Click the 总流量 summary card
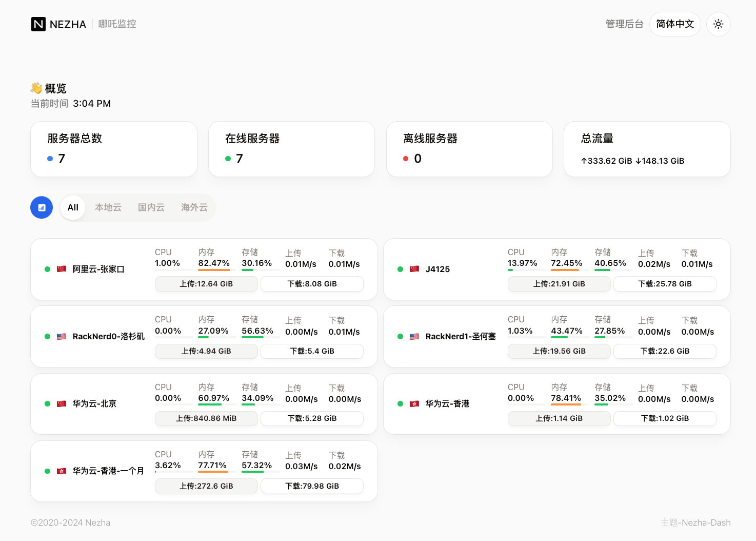Screen dimensions: 756x541 [x=647, y=149]
